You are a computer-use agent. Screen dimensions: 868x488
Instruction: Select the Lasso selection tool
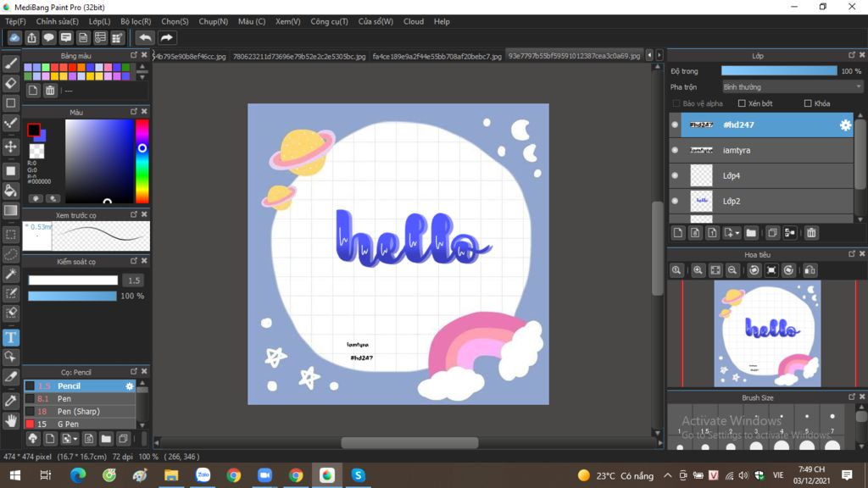pos(10,254)
